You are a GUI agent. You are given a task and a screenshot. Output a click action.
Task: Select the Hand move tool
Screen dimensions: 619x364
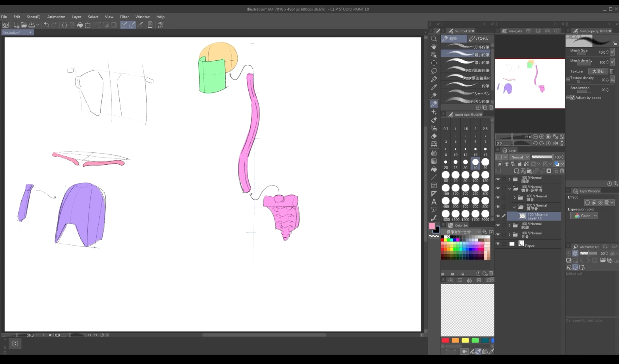pyautogui.click(x=434, y=47)
